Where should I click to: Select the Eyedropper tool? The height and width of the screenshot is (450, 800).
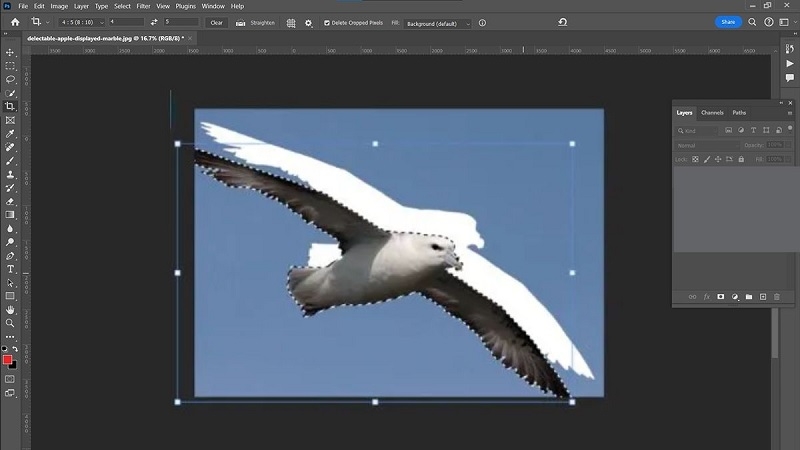[10, 134]
